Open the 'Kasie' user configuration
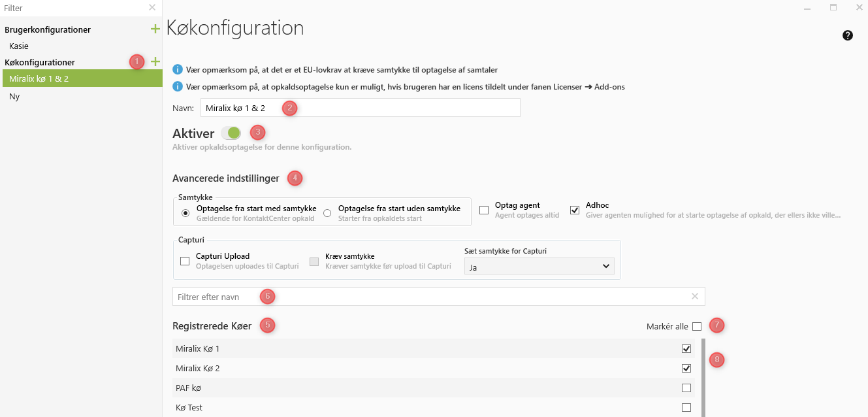This screenshot has width=868, height=417. tap(19, 46)
